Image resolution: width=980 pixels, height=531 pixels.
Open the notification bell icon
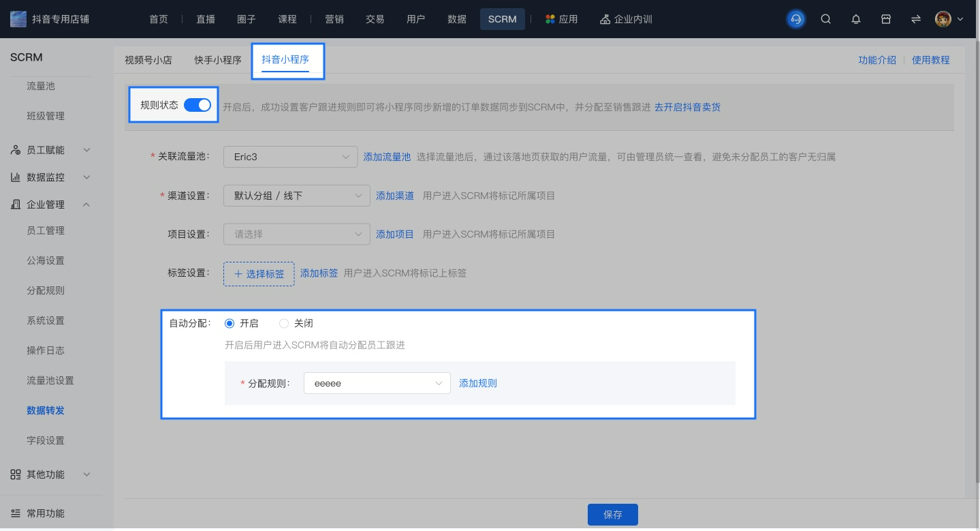[856, 19]
